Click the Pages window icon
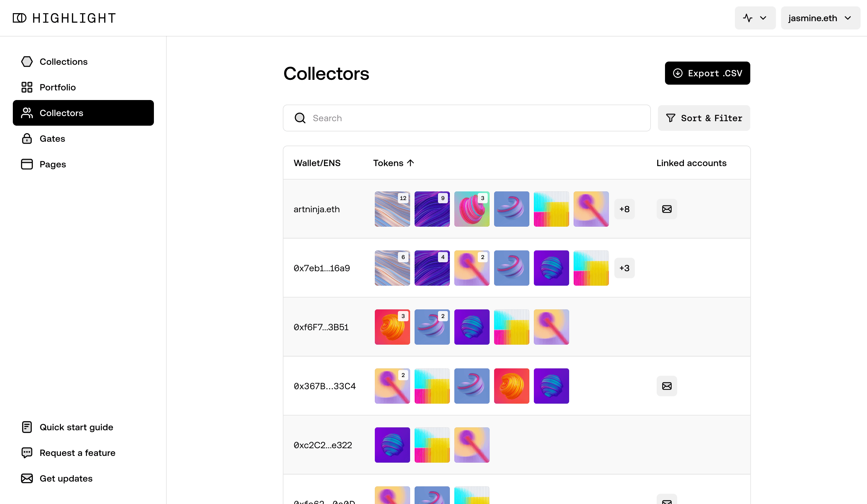 27,164
